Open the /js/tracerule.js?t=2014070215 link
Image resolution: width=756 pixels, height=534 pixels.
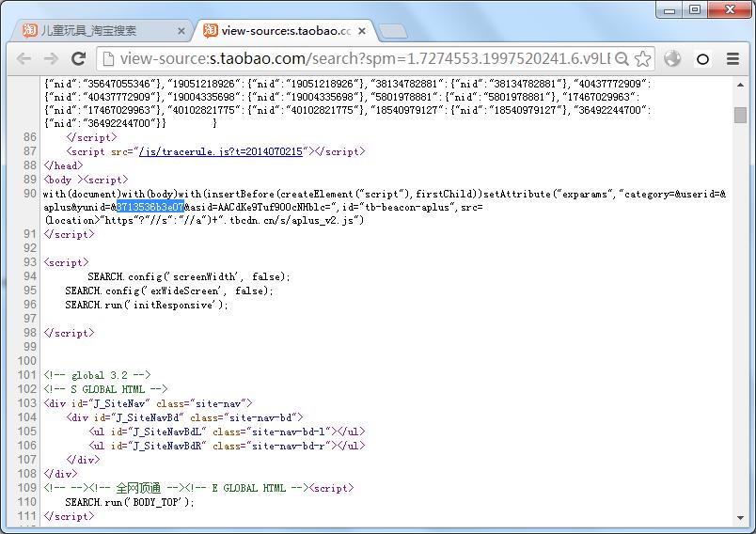coord(221,151)
